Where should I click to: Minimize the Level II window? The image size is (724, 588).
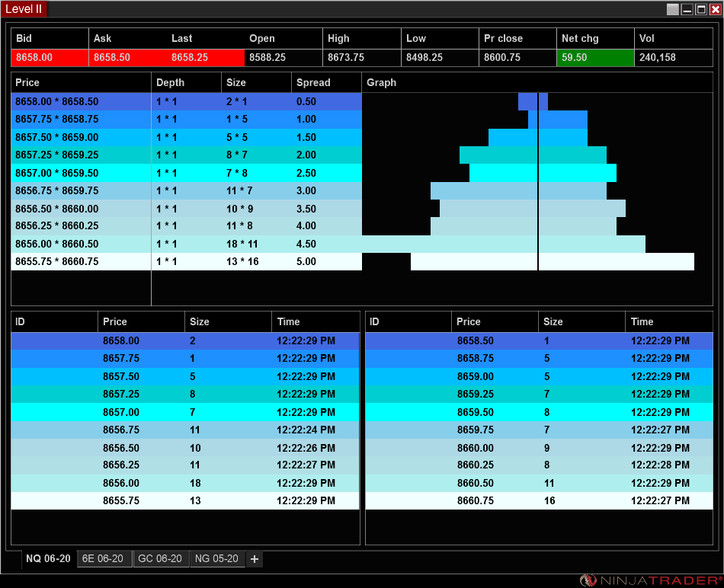[687, 9]
